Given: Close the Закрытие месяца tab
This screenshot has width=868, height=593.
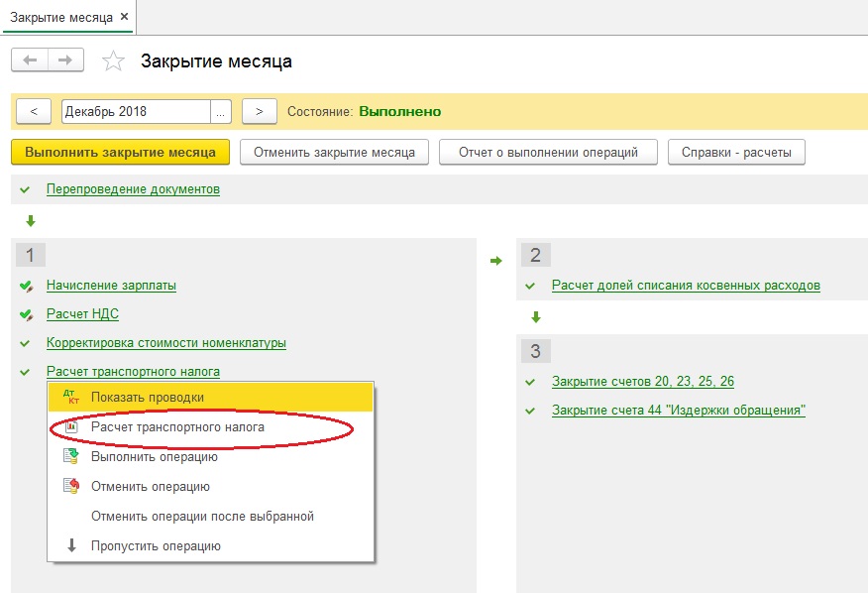Looking at the screenshot, I should (124, 17).
